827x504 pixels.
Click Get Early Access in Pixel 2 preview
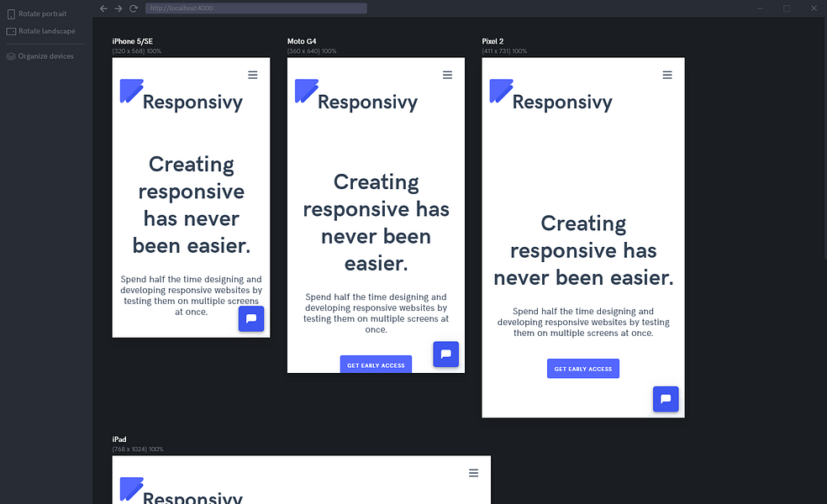583,369
